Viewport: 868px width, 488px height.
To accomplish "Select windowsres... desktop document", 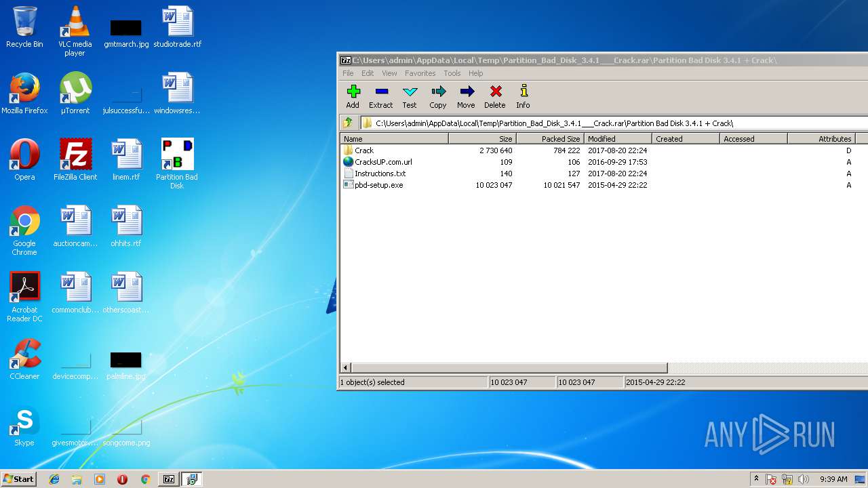I will [x=178, y=94].
